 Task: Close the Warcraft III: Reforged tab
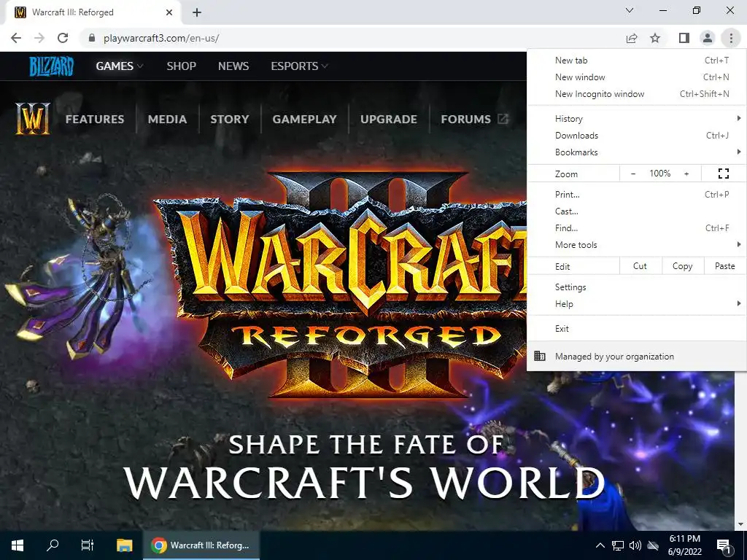tap(169, 12)
